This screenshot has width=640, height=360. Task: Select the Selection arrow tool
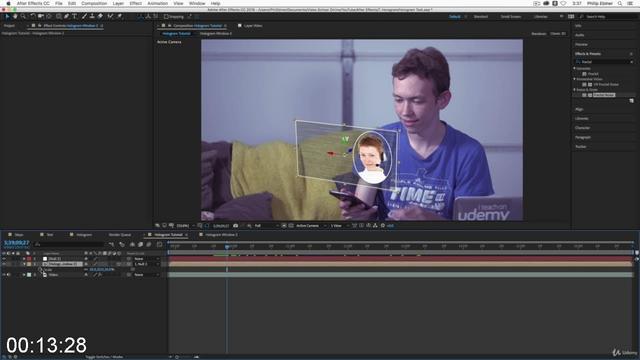click(7, 16)
